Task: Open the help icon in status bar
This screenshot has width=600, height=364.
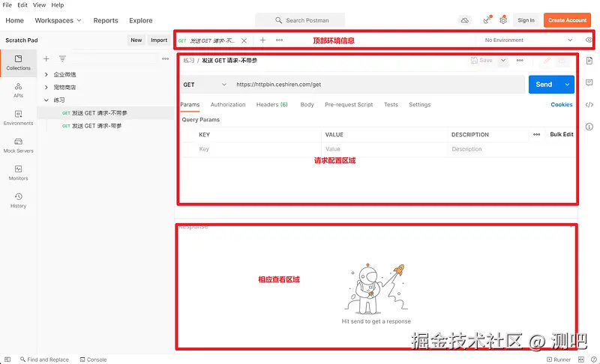Action: pos(593,360)
